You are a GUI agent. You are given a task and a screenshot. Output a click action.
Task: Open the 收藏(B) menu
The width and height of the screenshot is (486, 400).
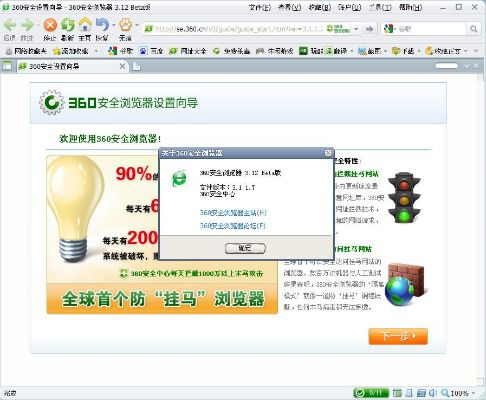pos(320,7)
